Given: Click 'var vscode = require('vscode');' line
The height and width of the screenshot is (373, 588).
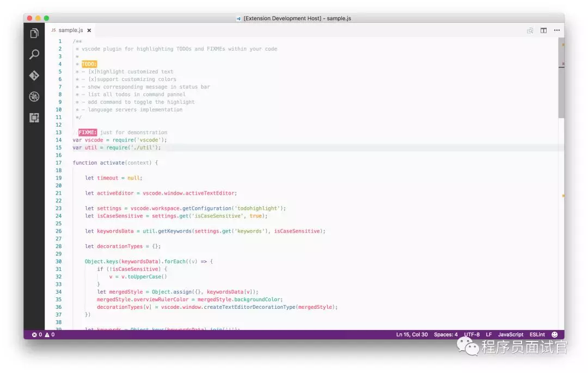Looking at the screenshot, I should point(120,140).
